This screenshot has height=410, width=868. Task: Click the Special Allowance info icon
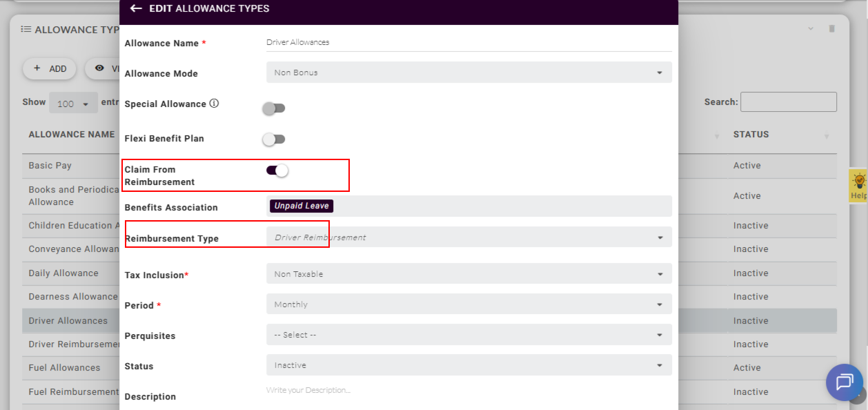214,104
